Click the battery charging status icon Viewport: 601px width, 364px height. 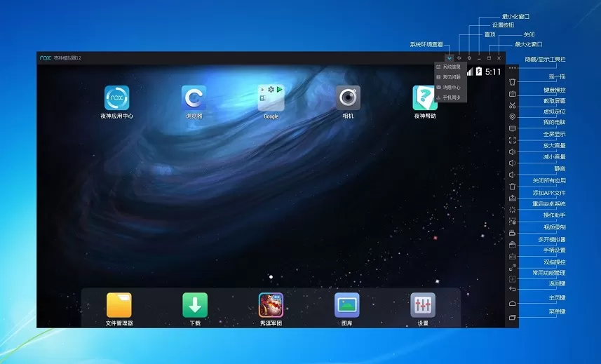coord(479,72)
